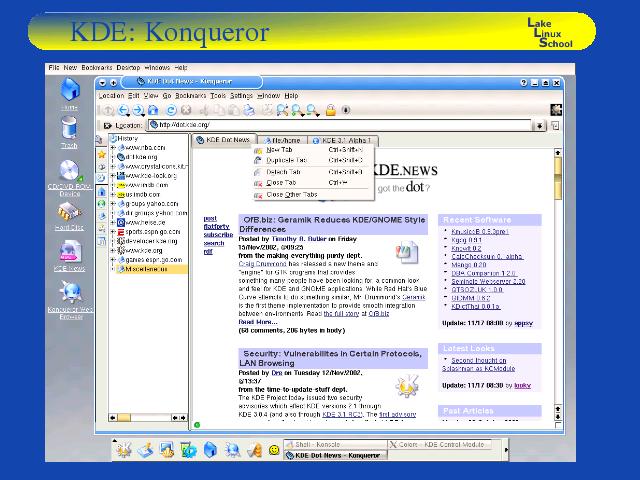Screen dimensions: 640x480
Task: Follow the 'search' link on the page
Action: tap(214, 243)
